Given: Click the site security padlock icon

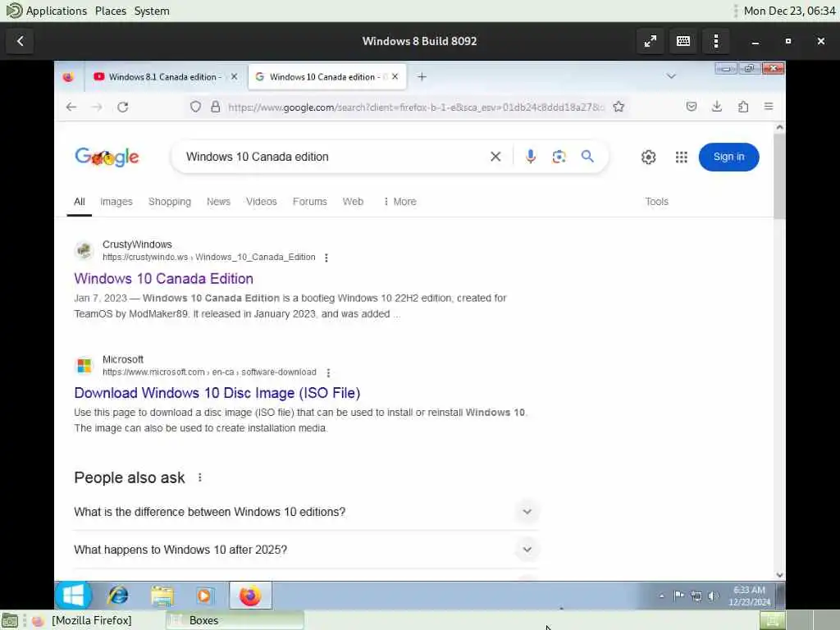Looking at the screenshot, I should [216, 107].
